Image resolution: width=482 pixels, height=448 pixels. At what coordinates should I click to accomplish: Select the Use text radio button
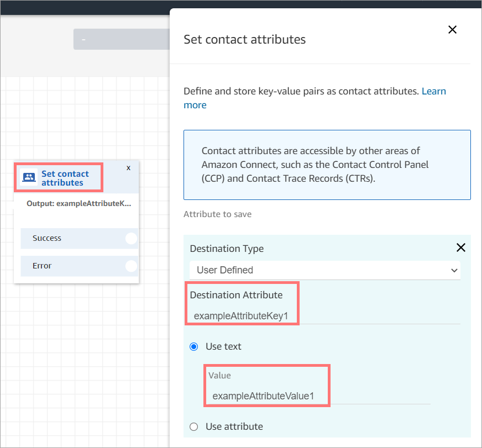[x=194, y=346]
